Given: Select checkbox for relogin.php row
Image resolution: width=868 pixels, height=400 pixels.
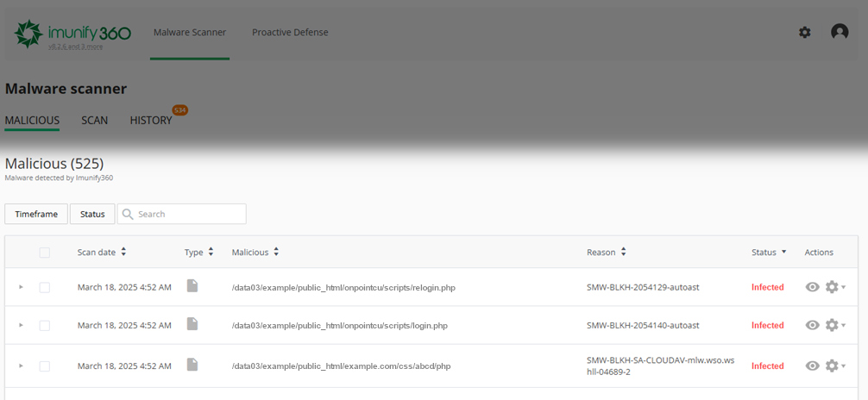Looking at the screenshot, I should point(44,287).
